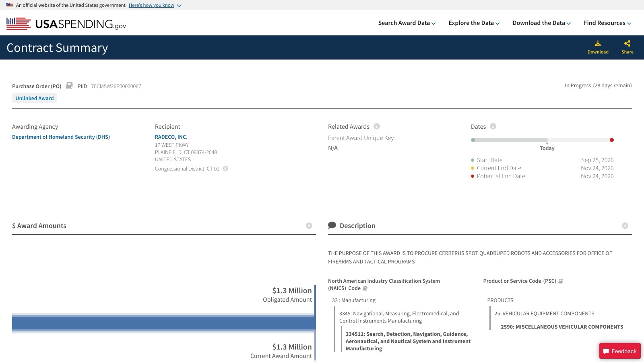Click the Today marker on dates timeline

[x=547, y=148]
